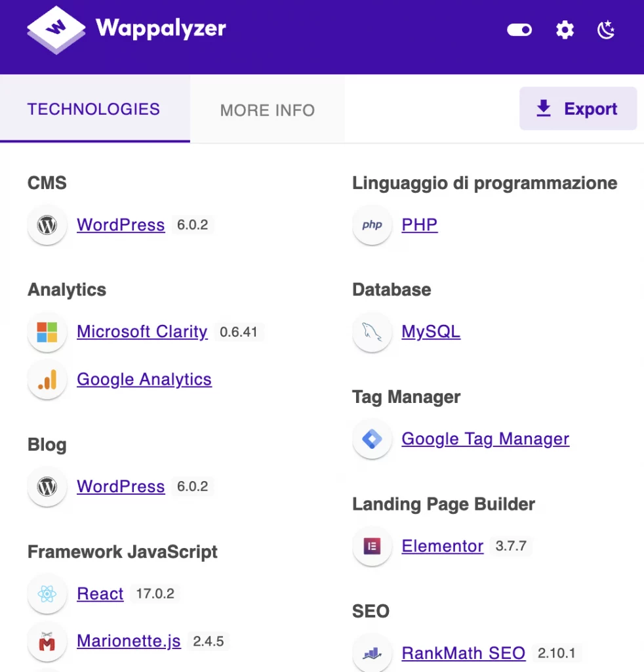Screen dimensions: 644x672
Task: Click the Analytics category heading
Action: [67, 290]
